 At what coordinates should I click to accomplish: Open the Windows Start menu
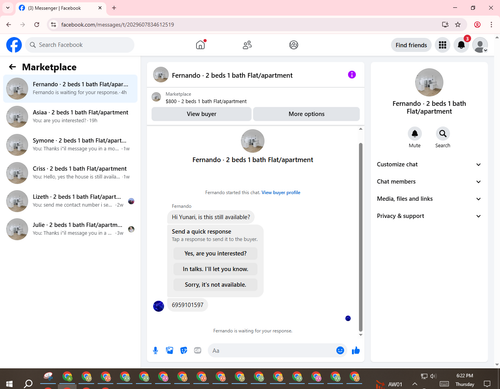[x=9, y=383]
